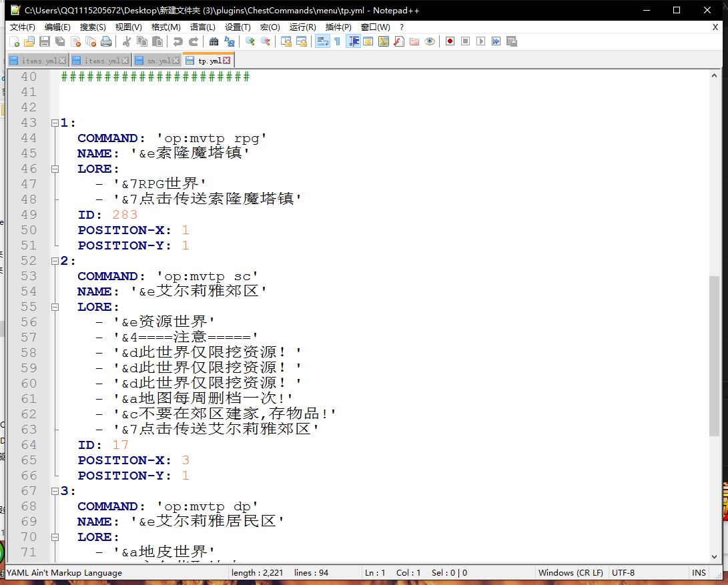Open the 视图(V) menu

pos(129,27)
